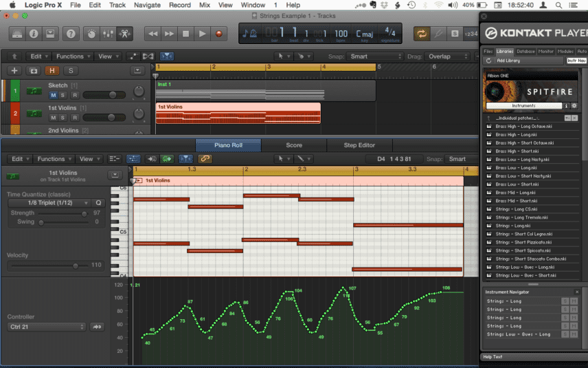Open Brass High - Long.nki patch

coord(516,134)
